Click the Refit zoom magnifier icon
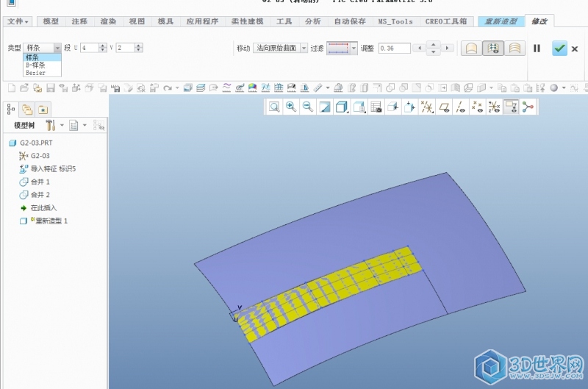This screenshot has height=389, width=588. point(274,107)
